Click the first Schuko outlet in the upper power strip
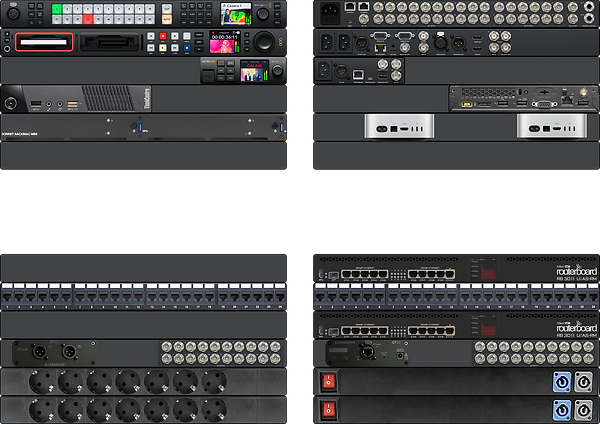This screenshot has width=600, height=424. [x=42, y=382]
